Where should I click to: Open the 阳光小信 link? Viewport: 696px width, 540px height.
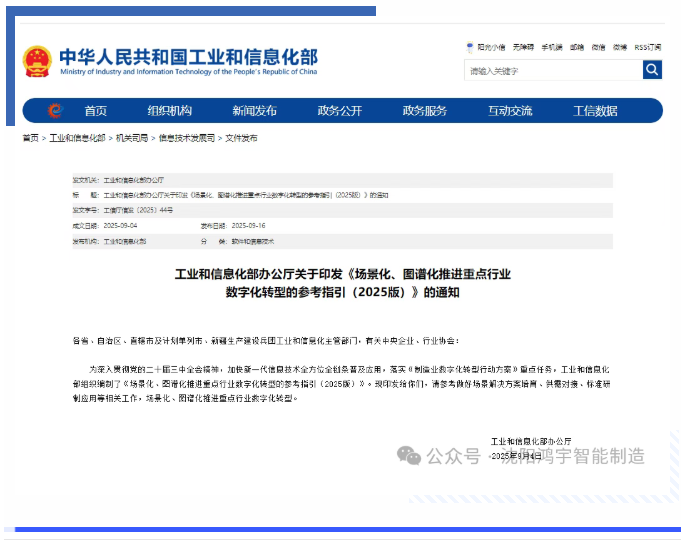(491, 47)
